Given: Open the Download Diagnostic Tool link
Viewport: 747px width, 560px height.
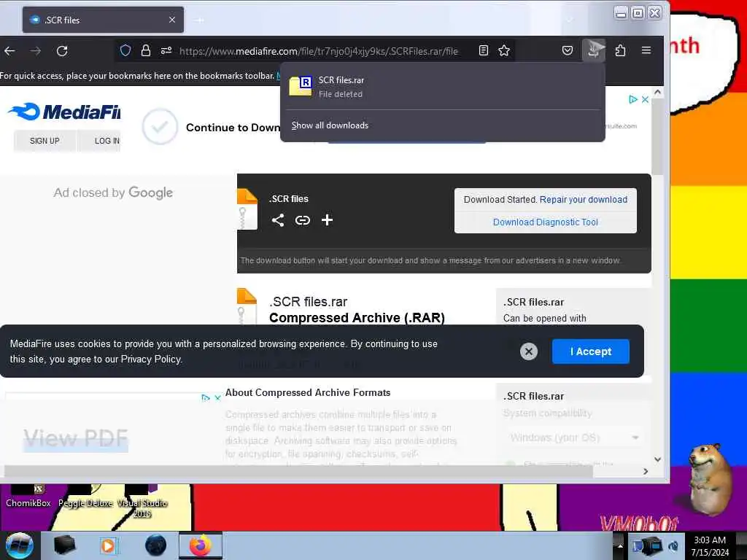Looking at the screenshot, I should 545,222.
